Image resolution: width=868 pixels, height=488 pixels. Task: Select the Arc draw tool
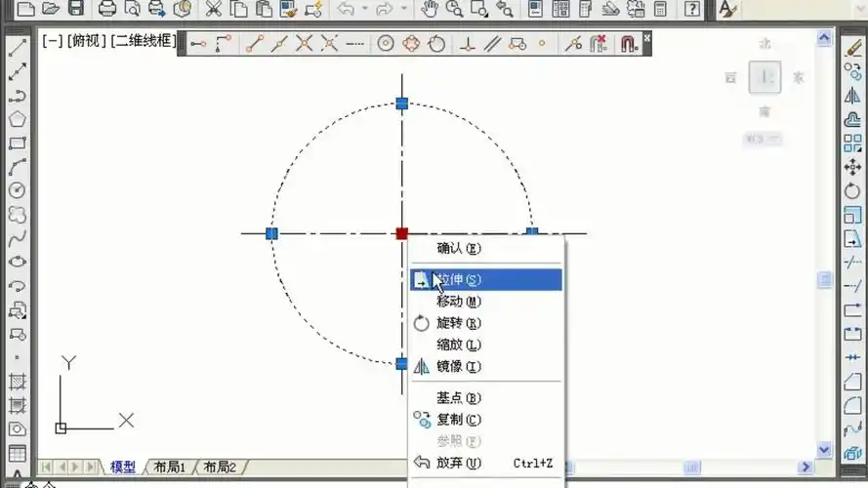18,167
